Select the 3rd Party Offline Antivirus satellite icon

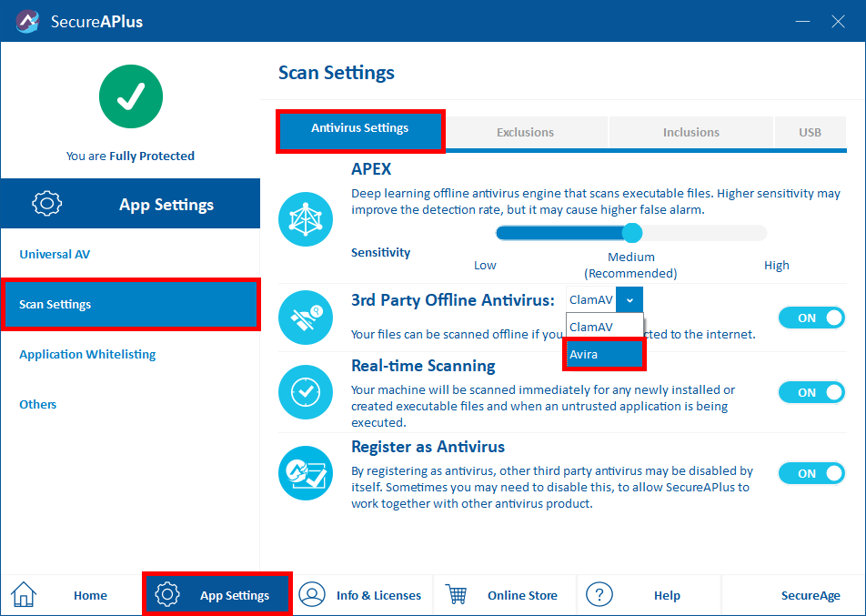pyautogui.click(x=306, y=318)
